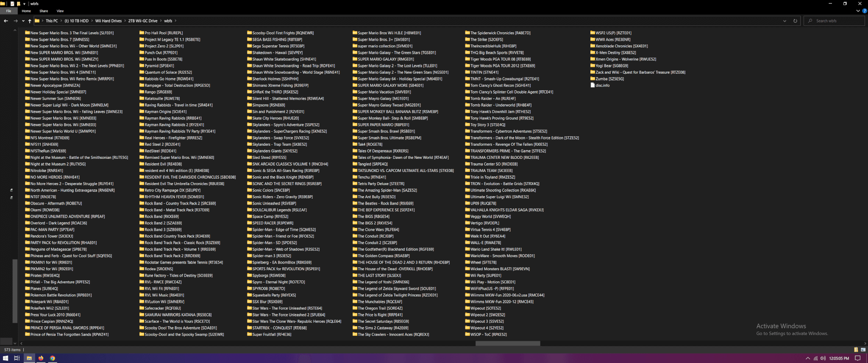Expand the address bar history dropdown
Screen dimensions: 868x363
[x=785, y=21]
